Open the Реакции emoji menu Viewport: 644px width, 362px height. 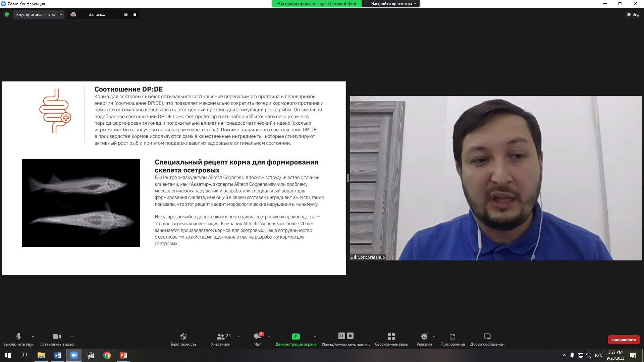[x=424, y=339]
